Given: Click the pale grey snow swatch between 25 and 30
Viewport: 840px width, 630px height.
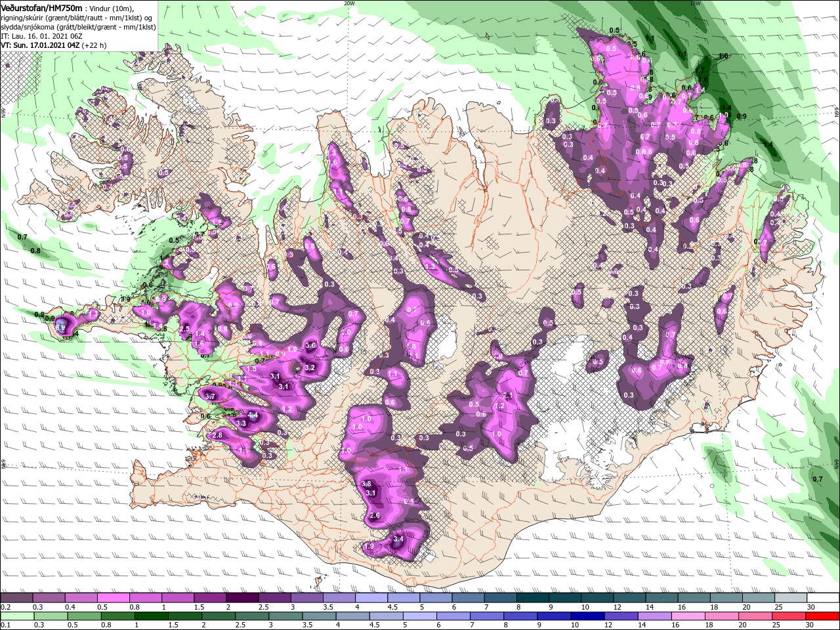Looking at the screenshot, I should tap(789, 598).
